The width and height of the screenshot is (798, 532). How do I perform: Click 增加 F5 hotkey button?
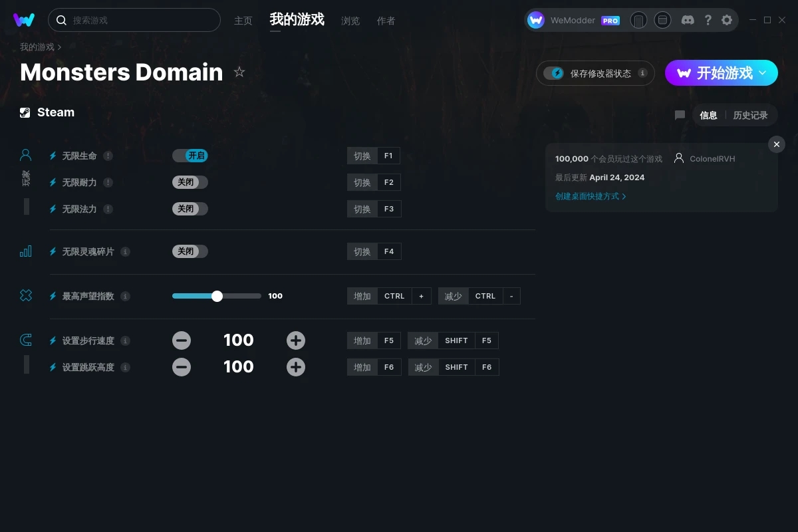point(374,340)
